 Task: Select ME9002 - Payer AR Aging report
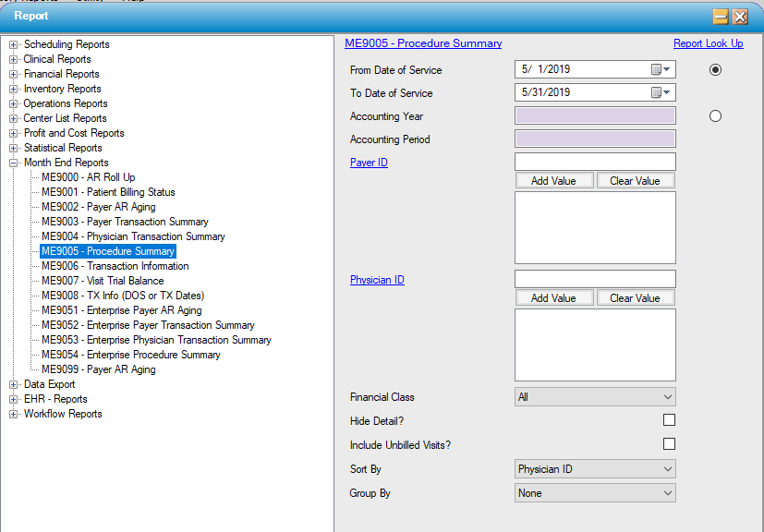coord(98,207)
